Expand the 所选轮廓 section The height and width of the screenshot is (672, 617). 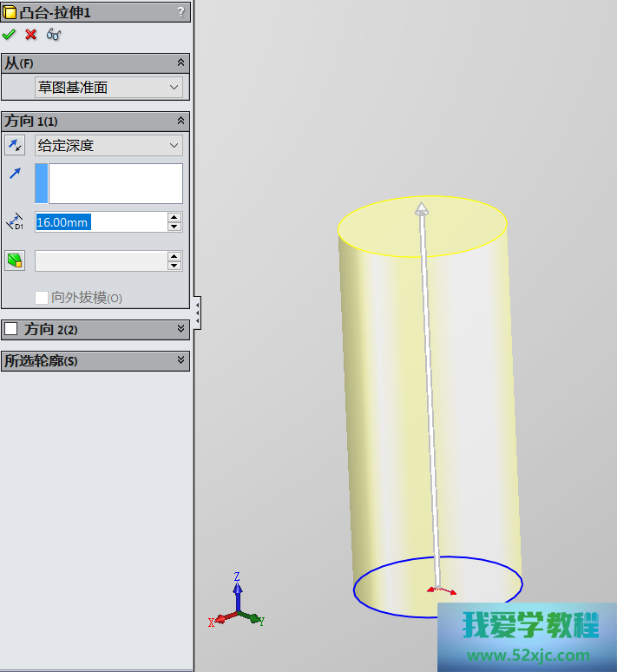pos(181,360)
